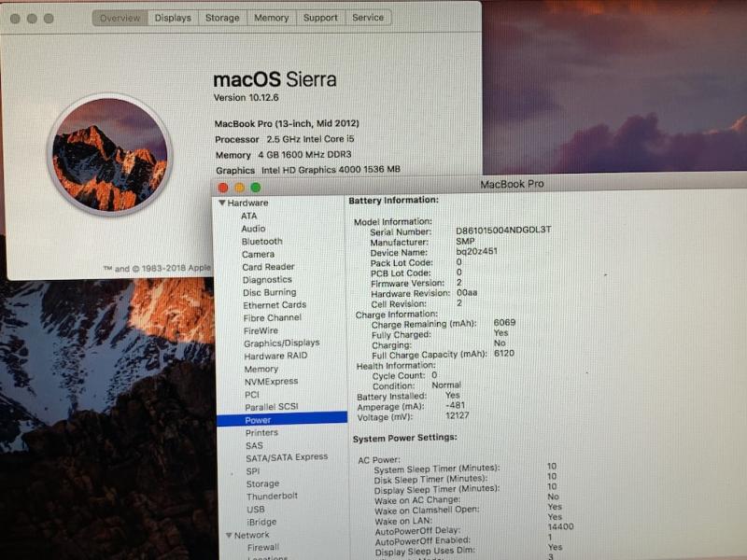Click the Manufacturer value SMP
This screenshot has height=560, width=747.
click(x=465, y=241)
